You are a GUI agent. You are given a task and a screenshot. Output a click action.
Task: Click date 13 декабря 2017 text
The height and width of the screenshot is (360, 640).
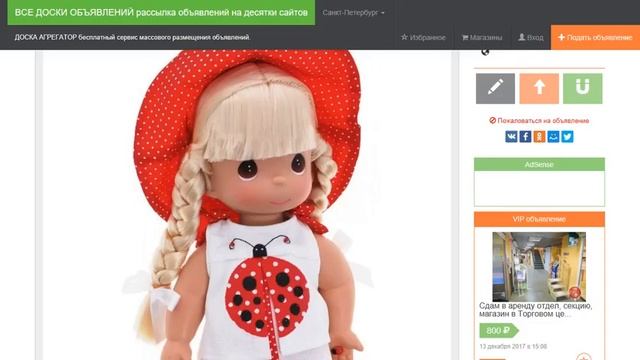click(x=513, y=347)
